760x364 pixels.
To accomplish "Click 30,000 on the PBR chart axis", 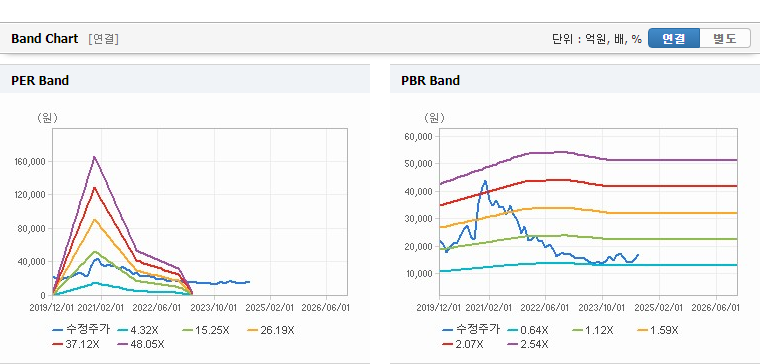I will [x=418, y=219].
